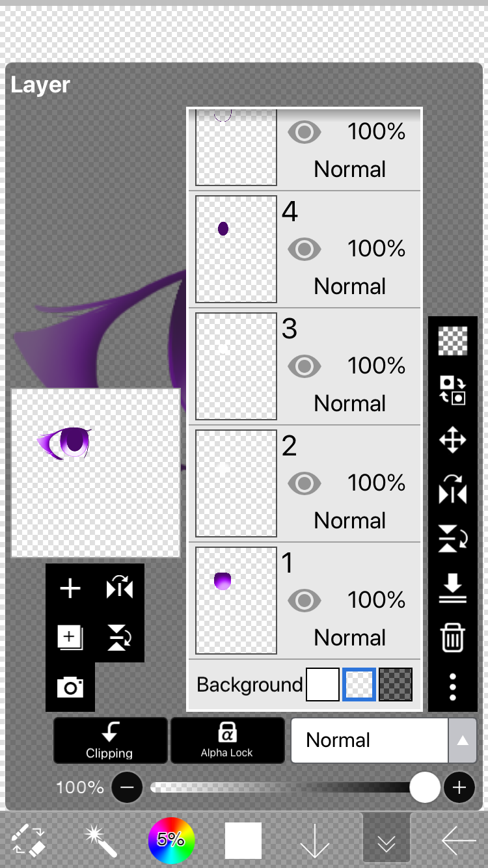Enable the Clipping button
Viewport: 488px width, 868px height.
(x=110, y=740)
